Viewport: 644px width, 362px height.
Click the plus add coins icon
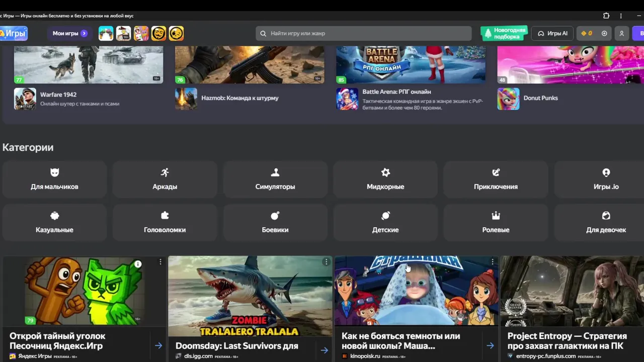(x=604, y=34)
